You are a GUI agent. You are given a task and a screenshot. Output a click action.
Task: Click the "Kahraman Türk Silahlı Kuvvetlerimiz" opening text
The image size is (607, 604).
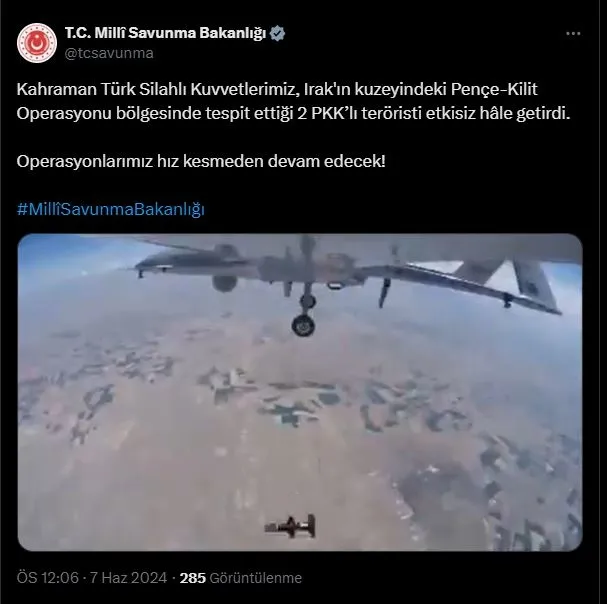155,89
